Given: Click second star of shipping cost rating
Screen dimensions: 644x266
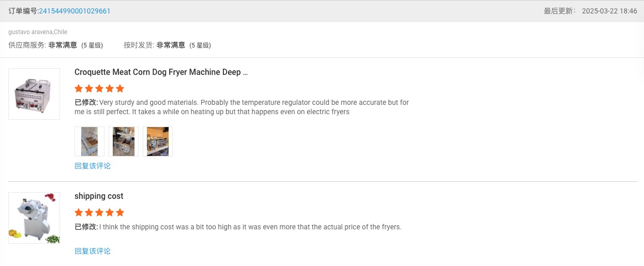Looking at the screenshot, I should pyautogui.click(x=89, y=212).
